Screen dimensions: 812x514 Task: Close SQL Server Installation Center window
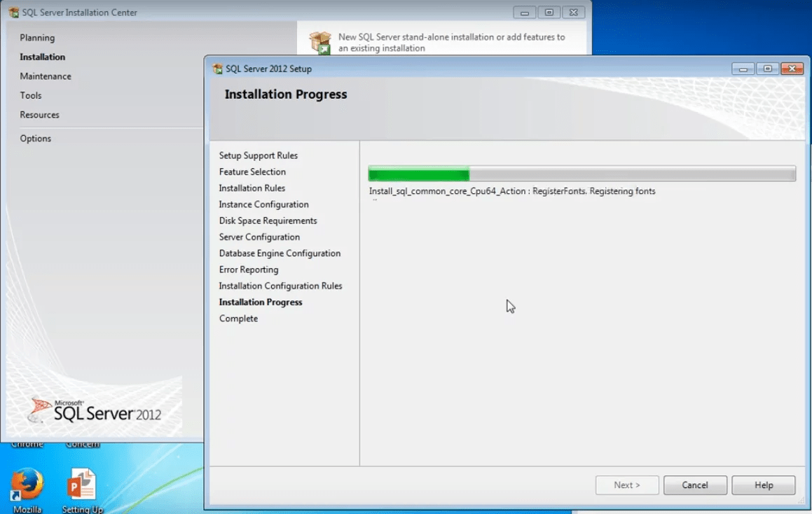(573, 13)
